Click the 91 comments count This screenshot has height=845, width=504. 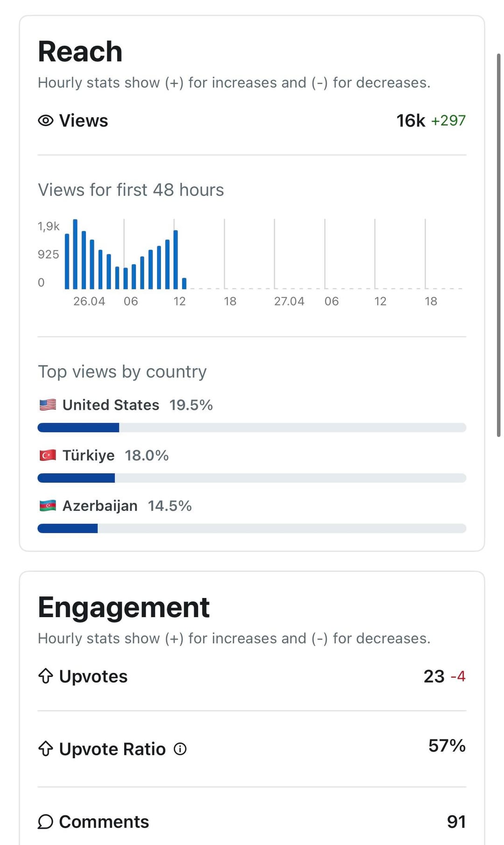[x=456, y=822]
